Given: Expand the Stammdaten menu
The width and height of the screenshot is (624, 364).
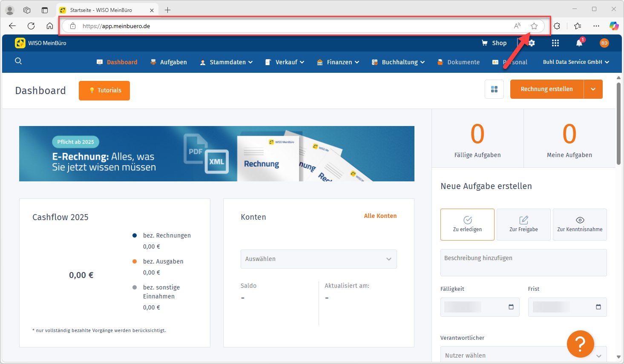Looking at the screenshot, I should (x=226, y=62).
